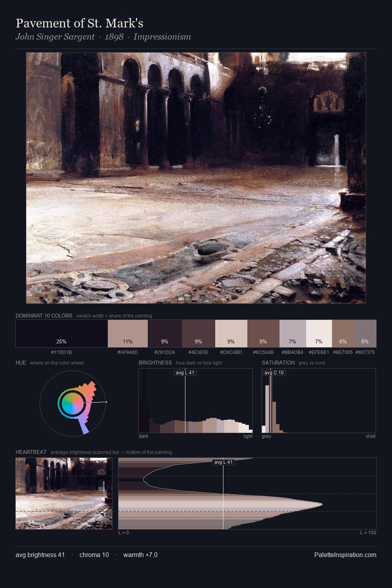Click the hex code text #6C504B
Image resolution: width=392 pixels, height=588 pixels.
(x=263, y=352)
